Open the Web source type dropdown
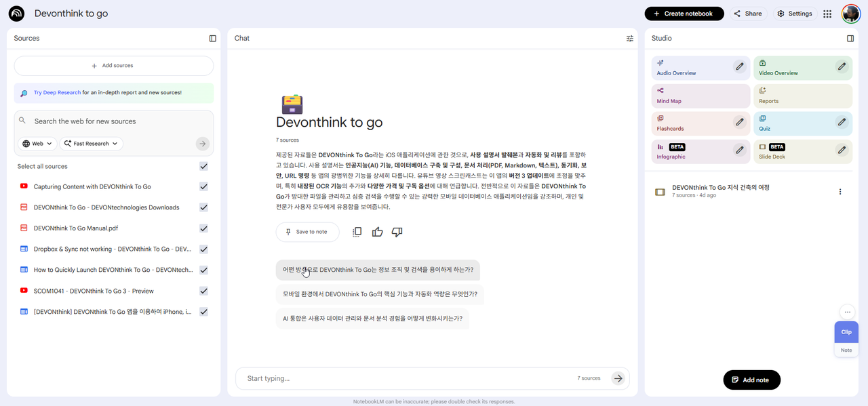The image size is (868, 406). pos(36,143)
